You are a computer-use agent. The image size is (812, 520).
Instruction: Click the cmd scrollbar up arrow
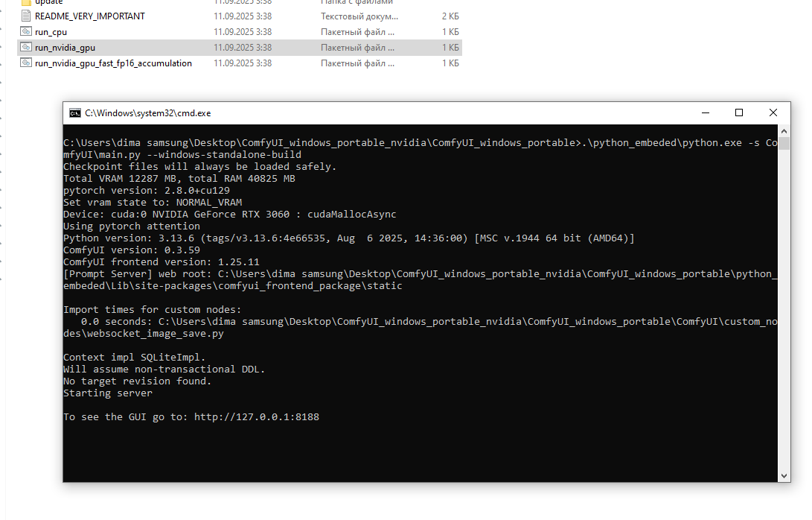coord(784,131)
